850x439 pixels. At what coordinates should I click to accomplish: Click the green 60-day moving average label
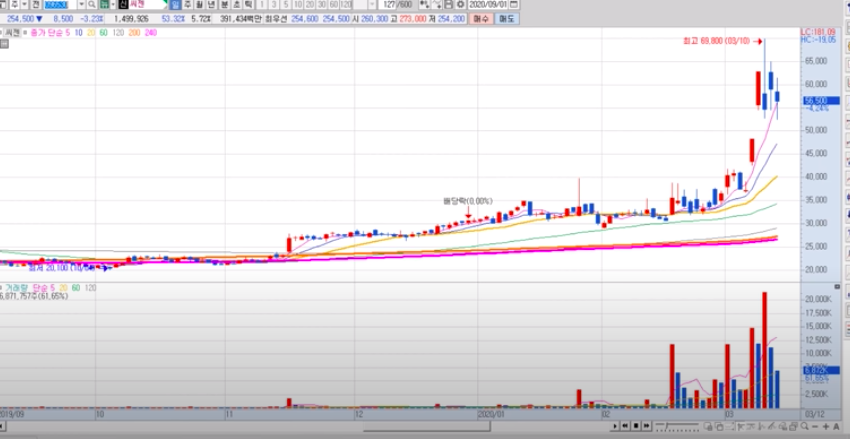pyautogui.click(x=103, y=33)
